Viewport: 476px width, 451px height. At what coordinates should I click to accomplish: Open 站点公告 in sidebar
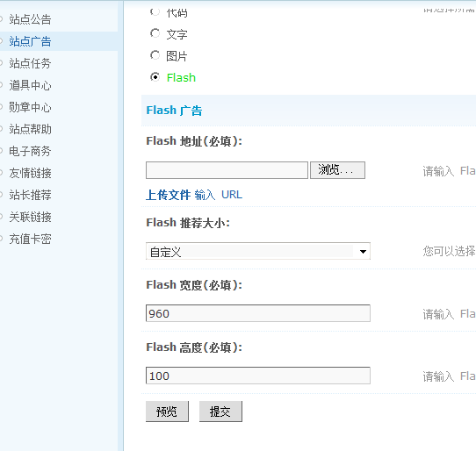(30, 19)
